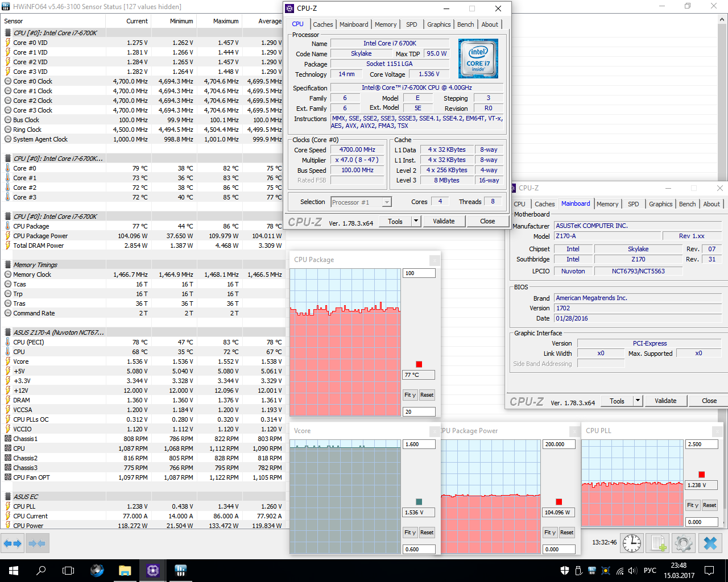Viewport: 728px width, 582px height.
Task: Open Windows Defender shield icon in the system tray
Action: pos(565,571)
